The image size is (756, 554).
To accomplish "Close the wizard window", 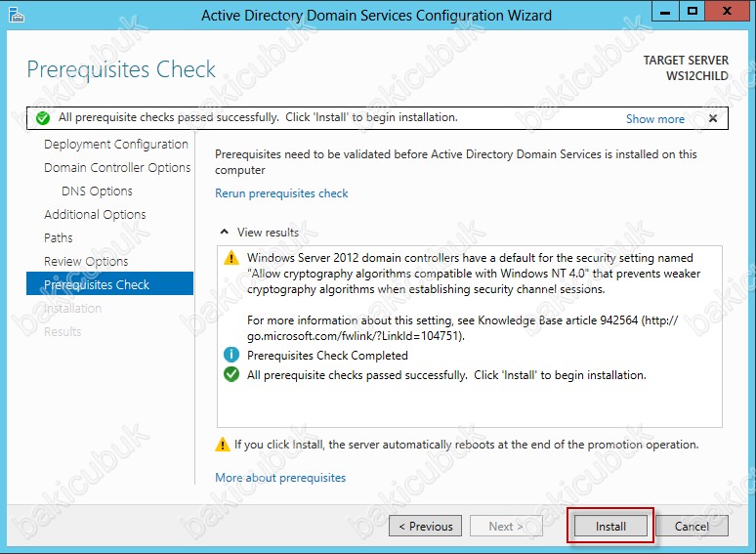I will 727,11.
